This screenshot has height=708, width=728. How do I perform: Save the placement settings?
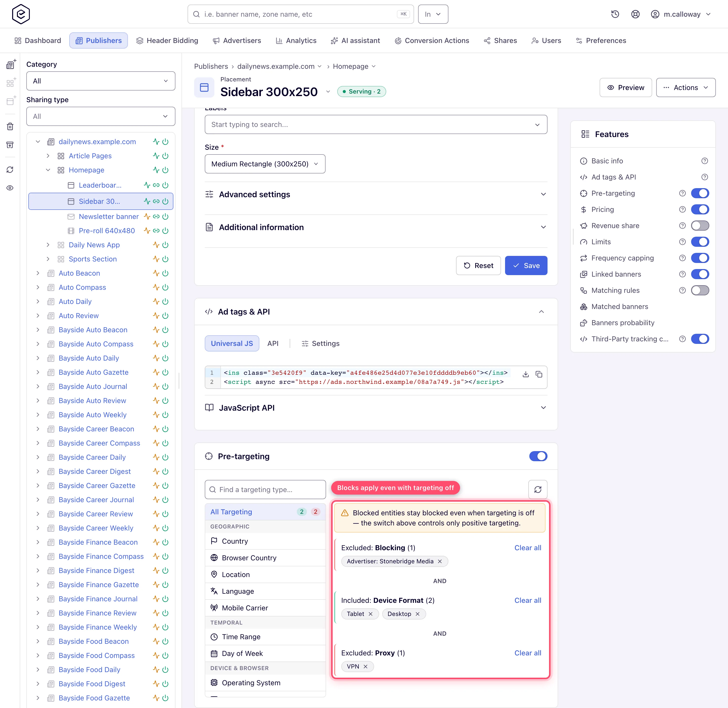click(526, 265)
